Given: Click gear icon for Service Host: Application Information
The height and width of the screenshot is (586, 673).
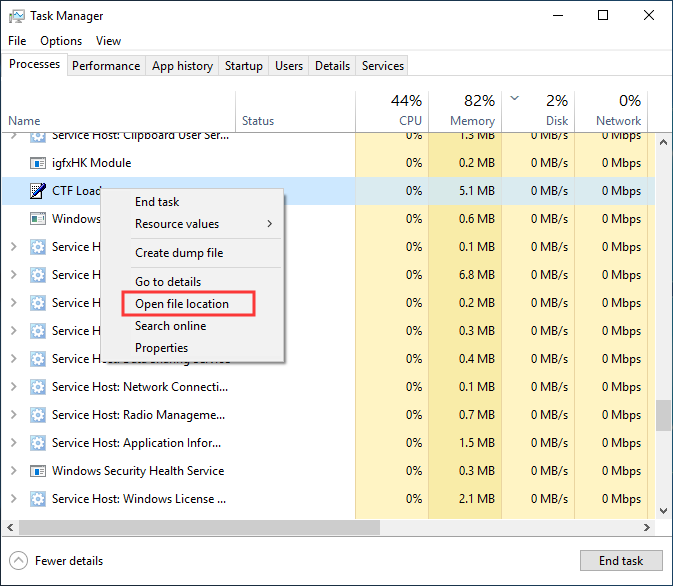Looking at the screenshot, I should (38, 443).
